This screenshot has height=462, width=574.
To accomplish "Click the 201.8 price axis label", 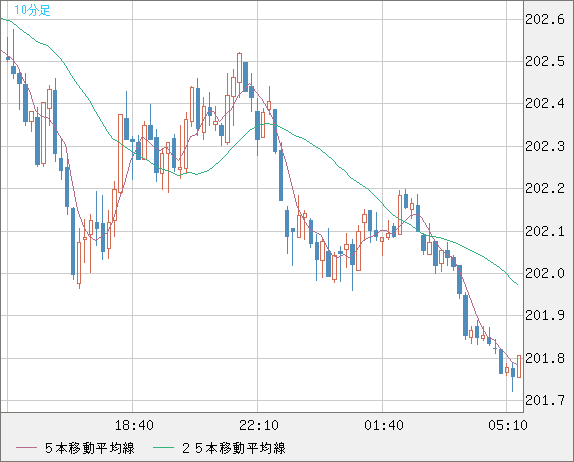I will pos(545,358).
